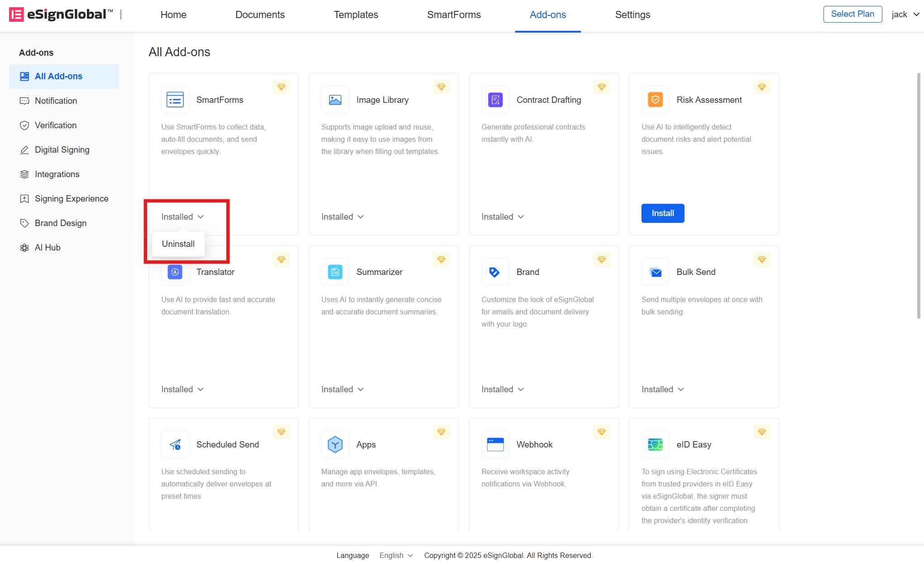Image resolution: width=924 pixels, height=563 pixels.
Task: Click the Scheduled Send paper plane icon
Action: (x=175, y=444)
